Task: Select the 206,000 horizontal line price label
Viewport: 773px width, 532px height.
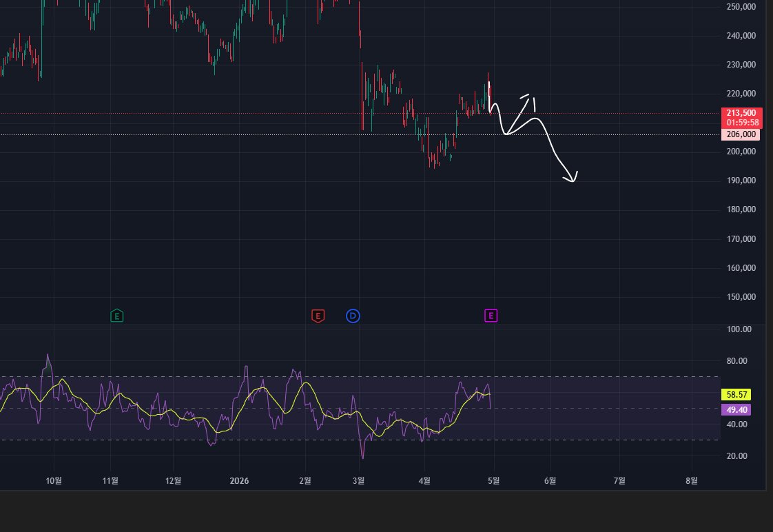Action: coord(740,134)
